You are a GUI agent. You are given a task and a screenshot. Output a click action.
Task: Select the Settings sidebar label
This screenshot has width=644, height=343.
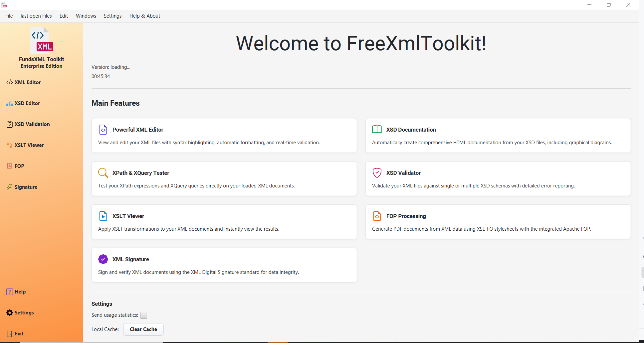coord(24,313)
